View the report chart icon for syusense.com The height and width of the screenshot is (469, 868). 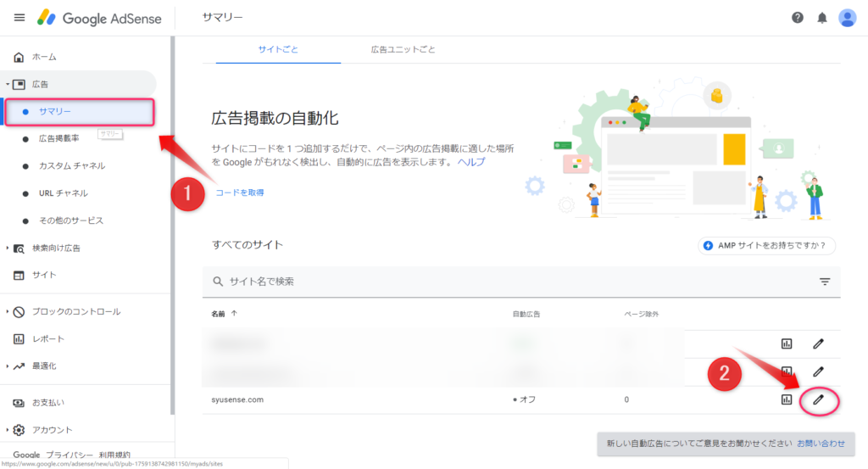[x=787, y=399]
